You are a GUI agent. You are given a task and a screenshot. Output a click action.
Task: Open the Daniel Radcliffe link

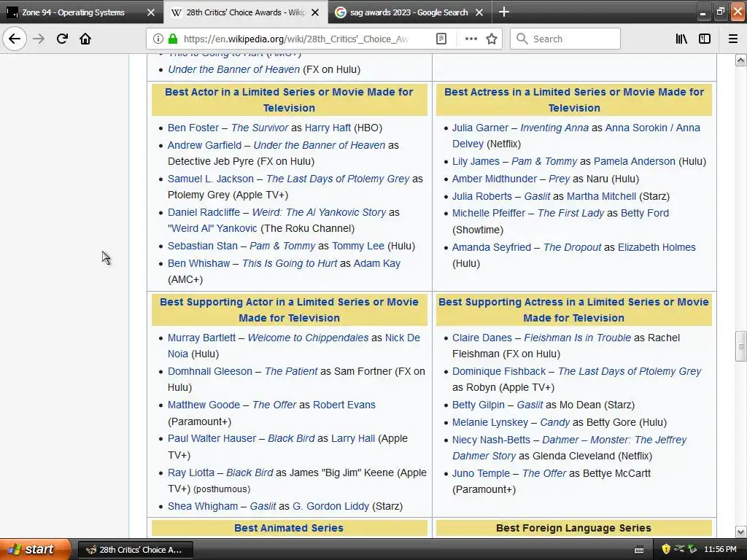click(204, 212)
